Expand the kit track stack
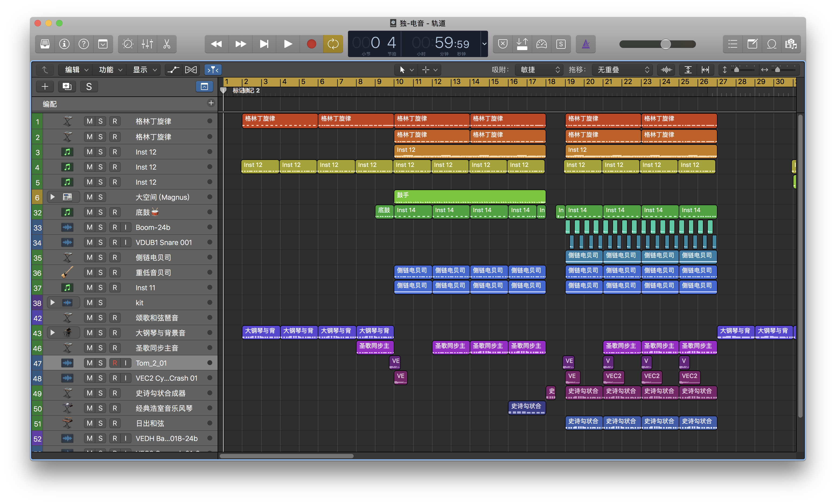This screenshot has height=504, width=836. click(x=53, y=303)
